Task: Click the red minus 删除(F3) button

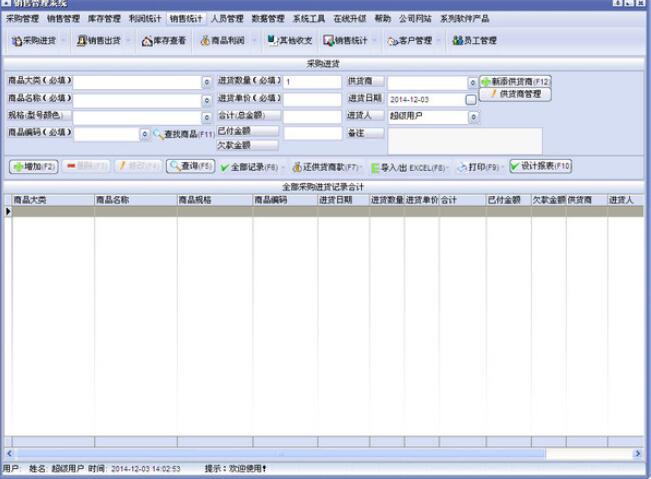Action: [86, 166]
